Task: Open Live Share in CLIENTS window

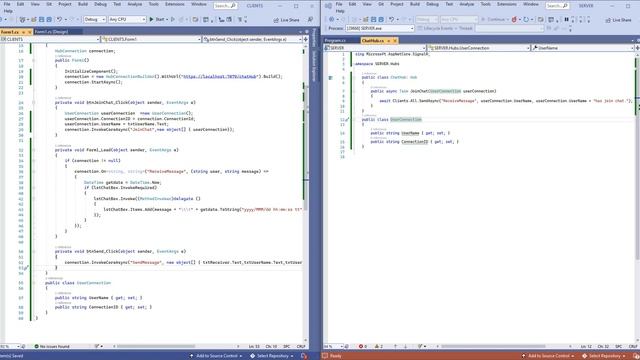Action: tap(287, 20)
